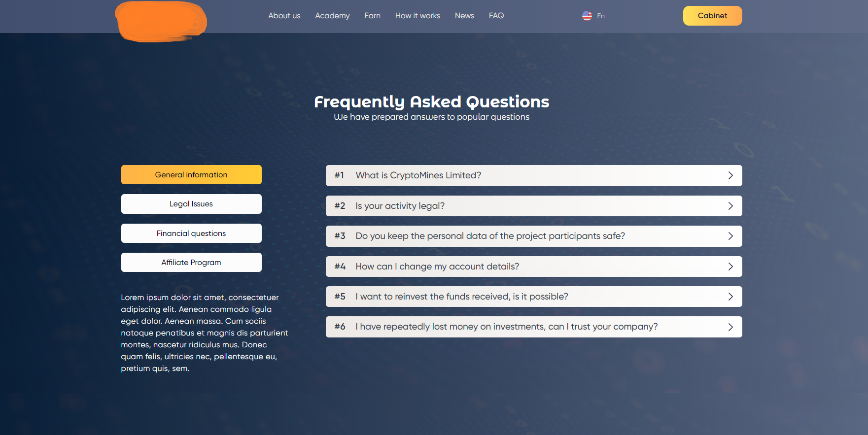Click the orange site logo
Viewport: 868px width, 435px height.
pos(161,21)
